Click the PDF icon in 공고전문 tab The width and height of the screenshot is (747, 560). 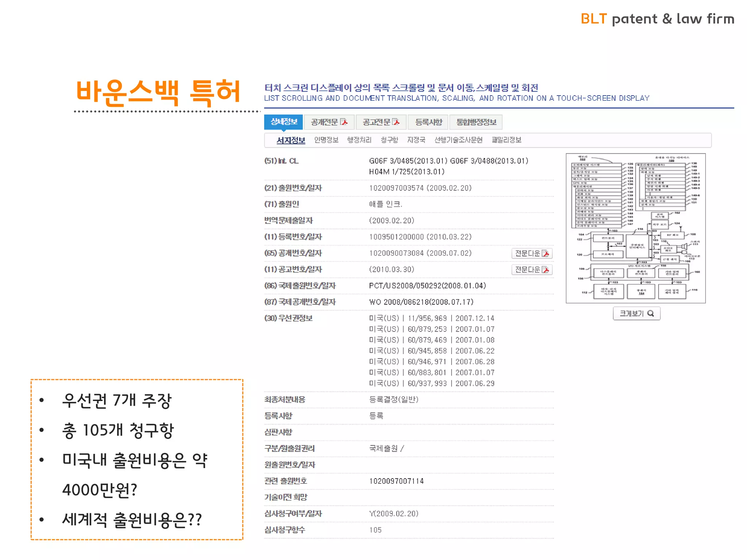(x=396, y=122)
